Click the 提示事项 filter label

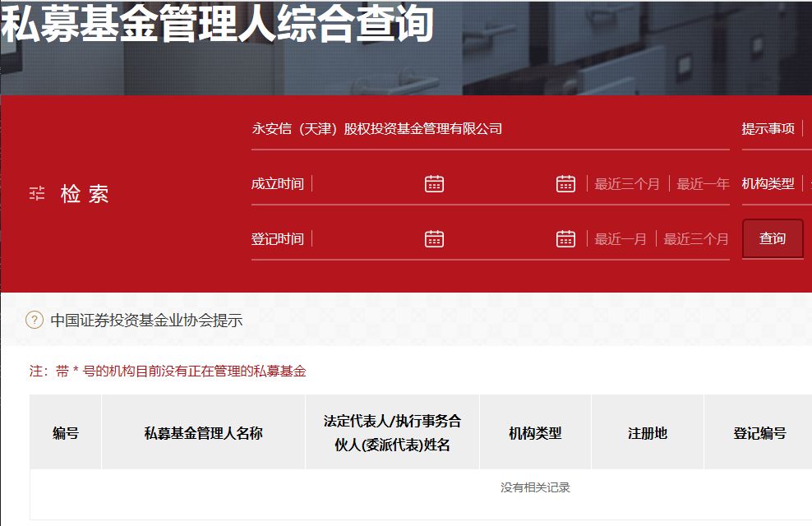coord(768,128)
